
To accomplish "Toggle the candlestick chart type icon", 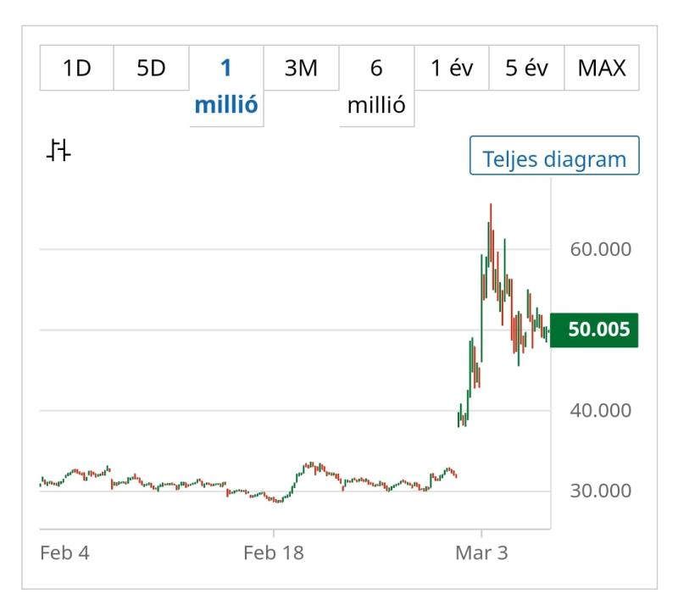I will [58, 152].
